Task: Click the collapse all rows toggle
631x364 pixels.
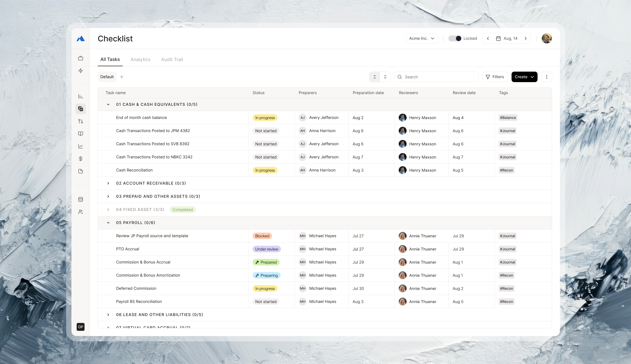Action: pos(374,77)
